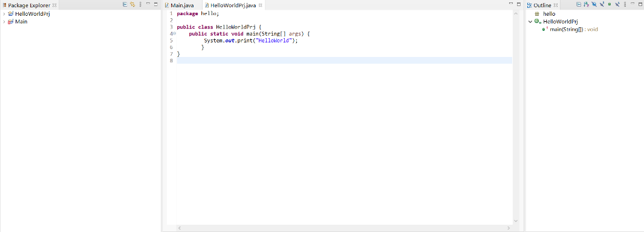Place cursor on empty line 8

click(x=344, y=61)
